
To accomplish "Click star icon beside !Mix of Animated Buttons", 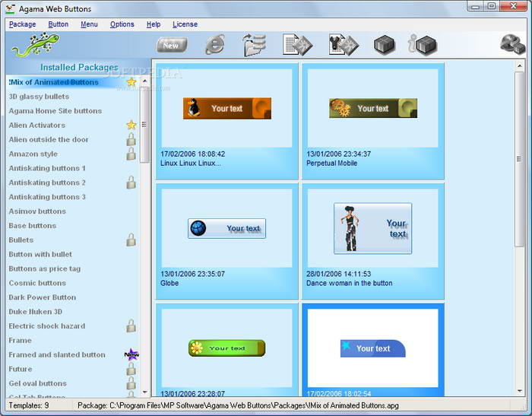I will pyautogui.click(x=131, y=82).
